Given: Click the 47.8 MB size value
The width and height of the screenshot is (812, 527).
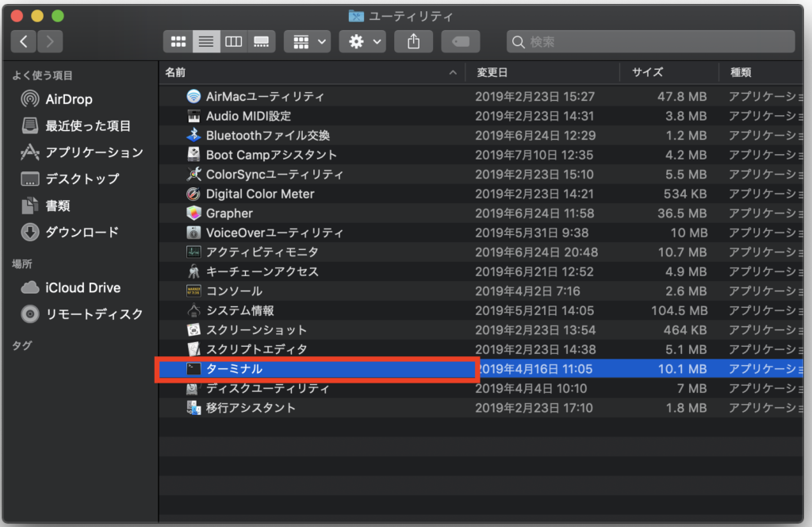Looking at the screenshot, I should tap(682, 96).
